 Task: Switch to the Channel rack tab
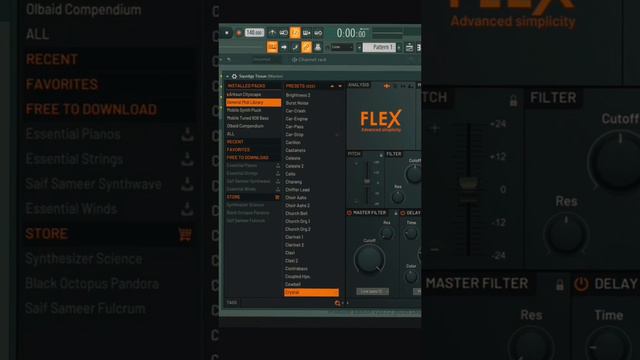309,60
